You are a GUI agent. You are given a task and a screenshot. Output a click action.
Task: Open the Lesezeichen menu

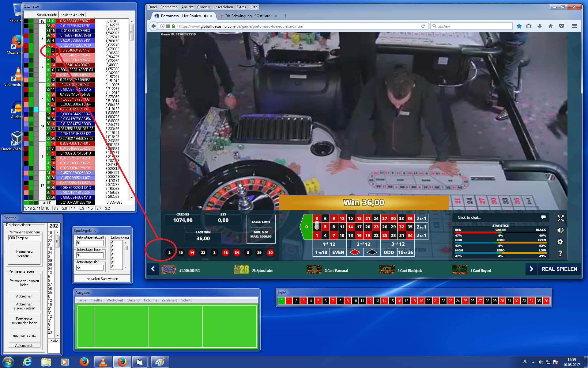tap(223, 7)
